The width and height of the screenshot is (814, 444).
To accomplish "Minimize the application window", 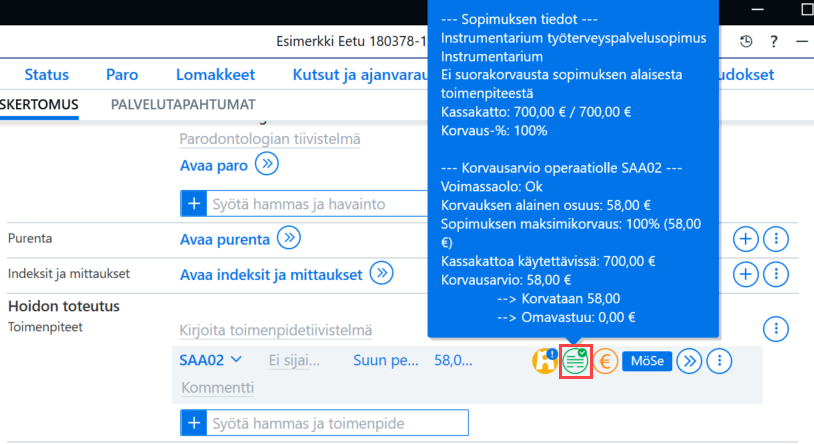I will tap(757, 9).
